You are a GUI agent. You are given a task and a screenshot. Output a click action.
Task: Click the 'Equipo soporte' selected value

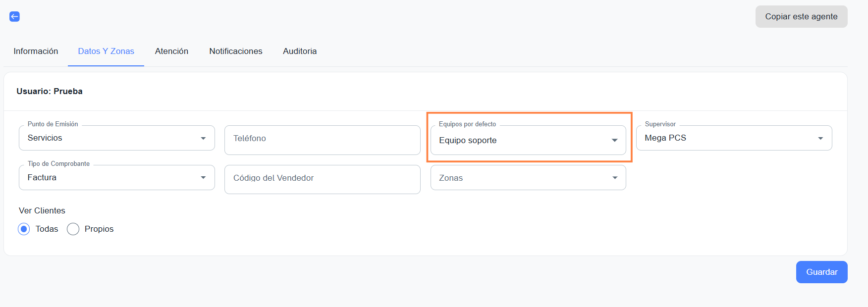click(x=468, y=141)
